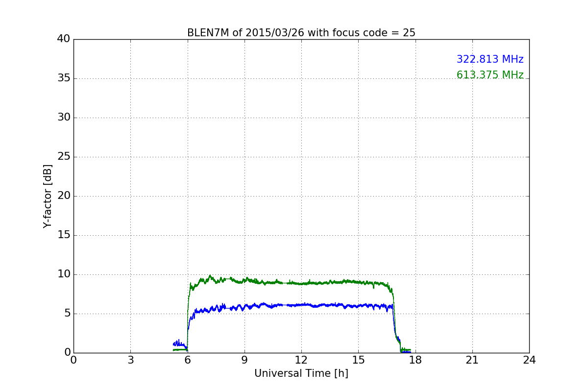Click y-axis tick label 30
This screenshot has width=588, height=392.
click(64, 118)
